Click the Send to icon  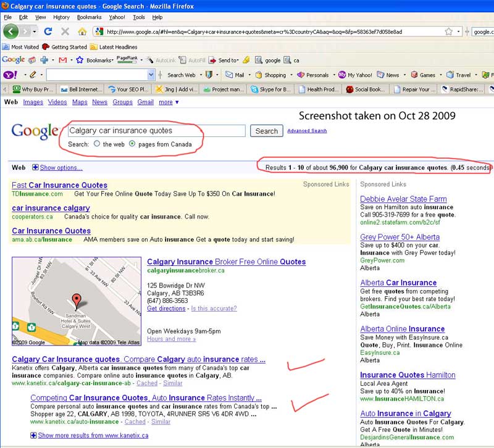[212, 60]
